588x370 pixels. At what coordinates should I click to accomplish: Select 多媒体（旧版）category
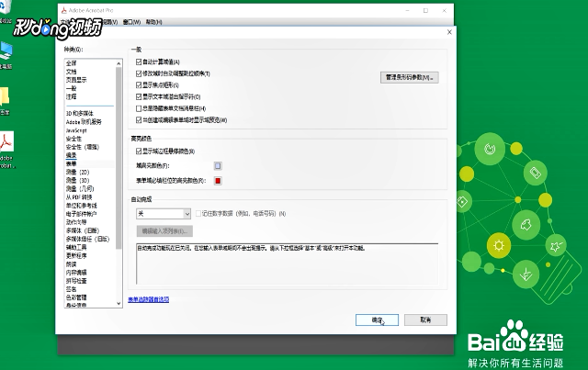[x=83, y=230]
